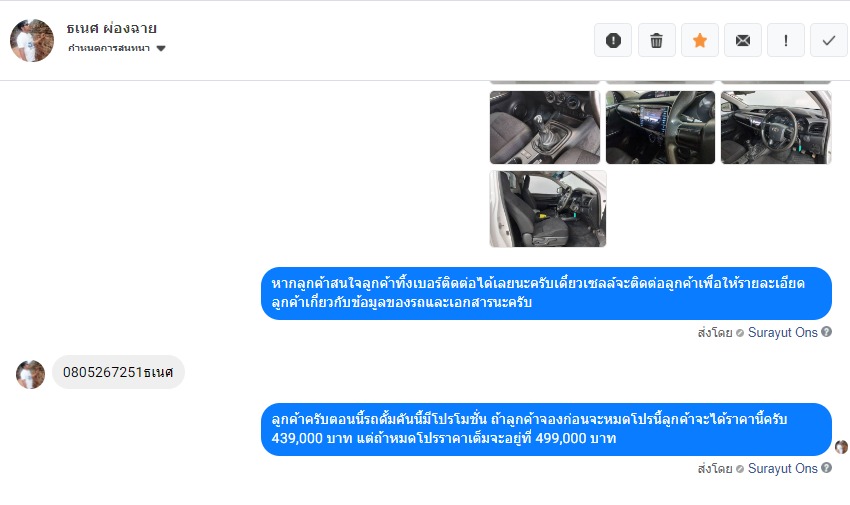Click the customer avatar beside phone number message

click(x=30, y=374)
